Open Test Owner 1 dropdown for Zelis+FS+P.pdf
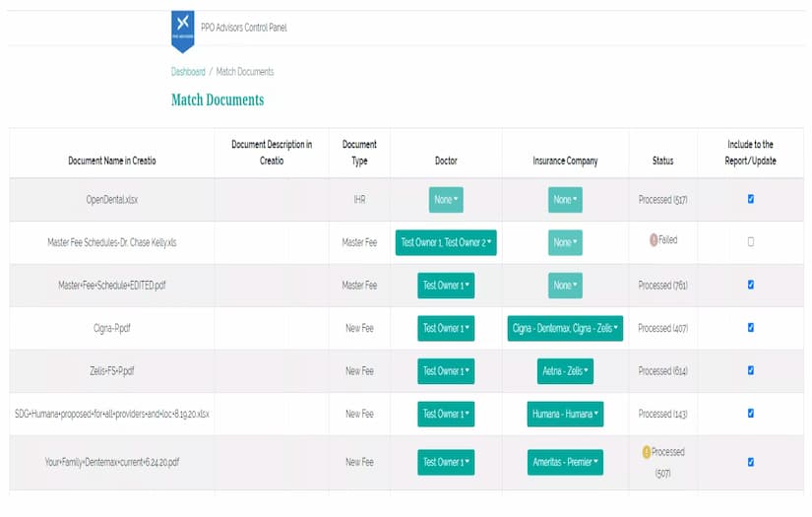 [446, 371]
